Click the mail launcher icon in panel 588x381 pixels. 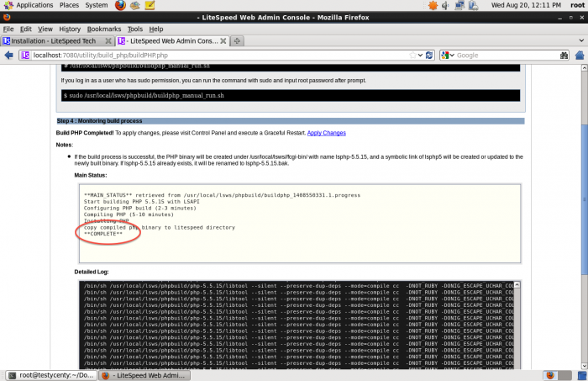pyautogui.click(x=135, y=5)
